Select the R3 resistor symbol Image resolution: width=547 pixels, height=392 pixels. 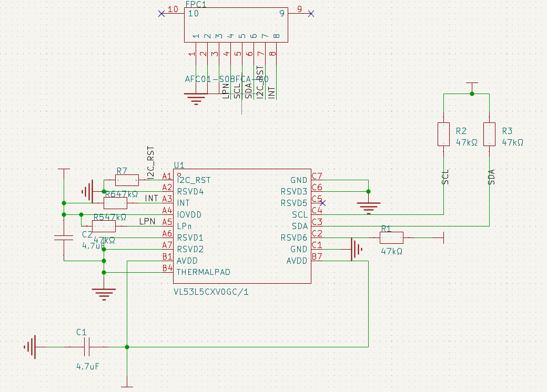(x=489, y=134)
